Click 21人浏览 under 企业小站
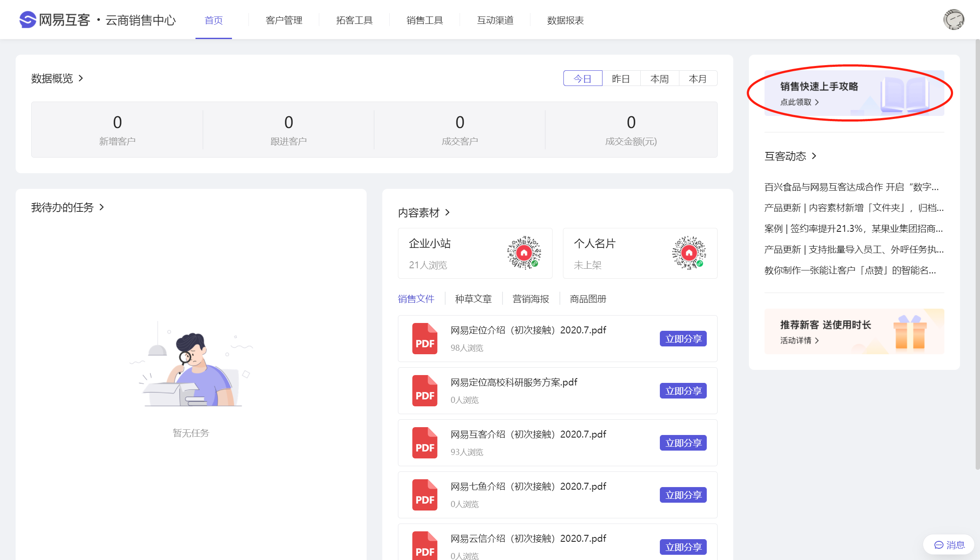 click(428, 265)
